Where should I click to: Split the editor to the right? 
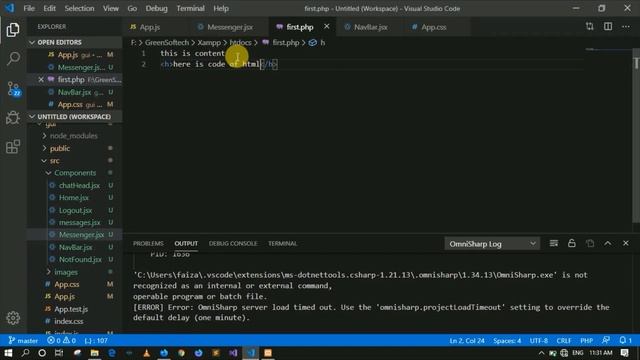608,27
